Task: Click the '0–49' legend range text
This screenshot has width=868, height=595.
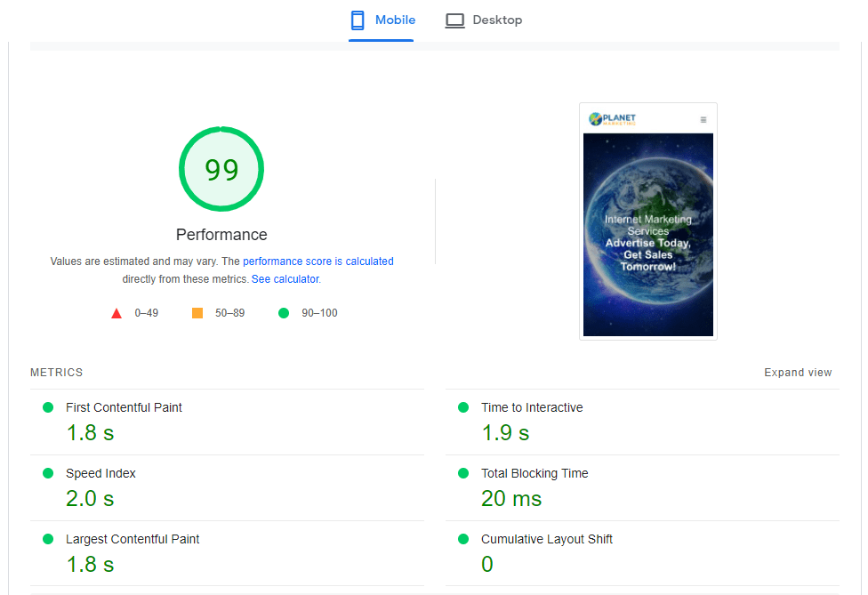Action: (146, 313)
